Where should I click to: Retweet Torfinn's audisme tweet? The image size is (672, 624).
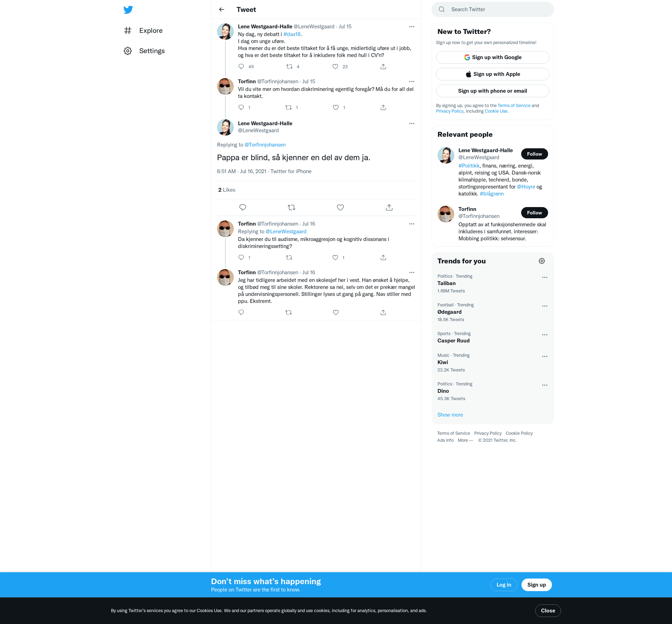pos(289,257)
